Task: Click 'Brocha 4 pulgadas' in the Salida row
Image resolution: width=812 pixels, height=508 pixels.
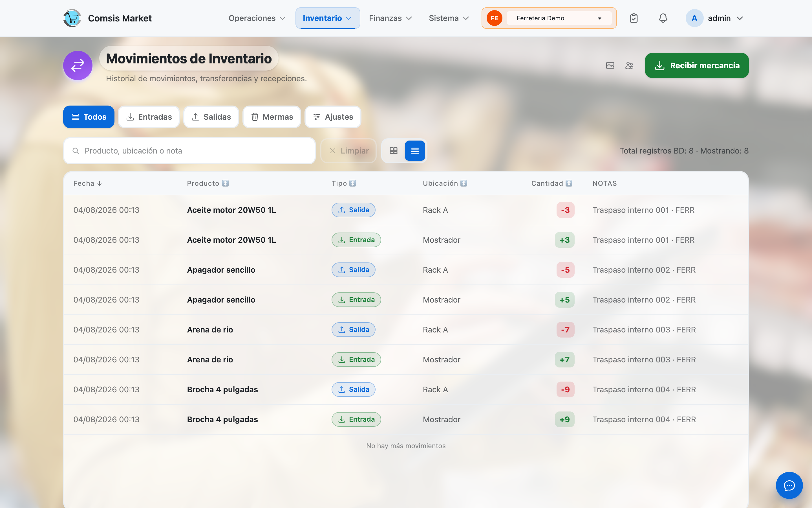Action: pos(222,389)
